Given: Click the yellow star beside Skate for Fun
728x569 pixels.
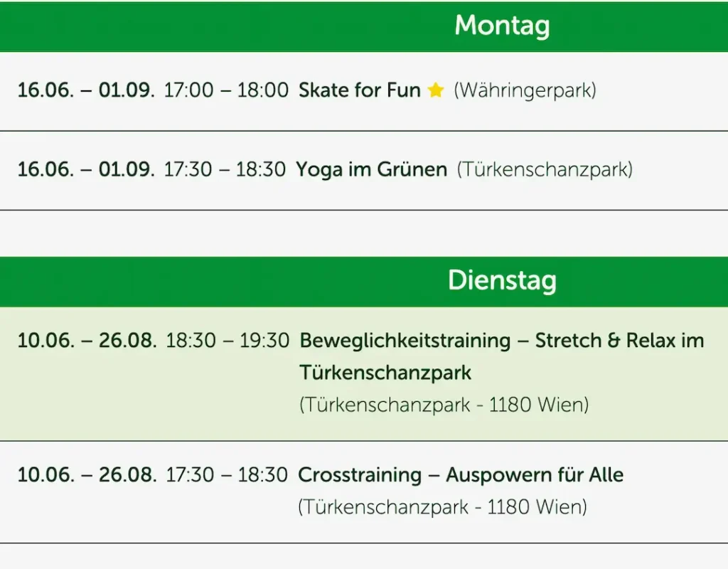Looking at the screenshot, I should (436, 90).
